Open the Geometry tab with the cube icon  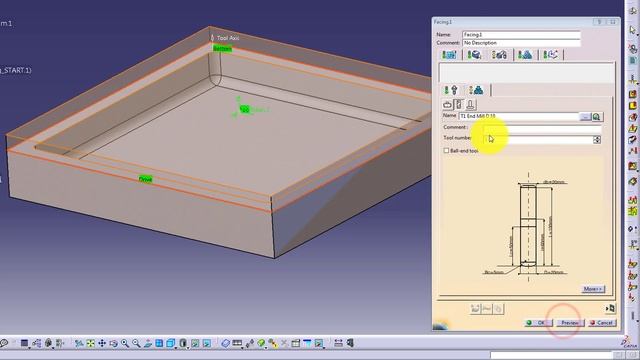tap(474, 55)
